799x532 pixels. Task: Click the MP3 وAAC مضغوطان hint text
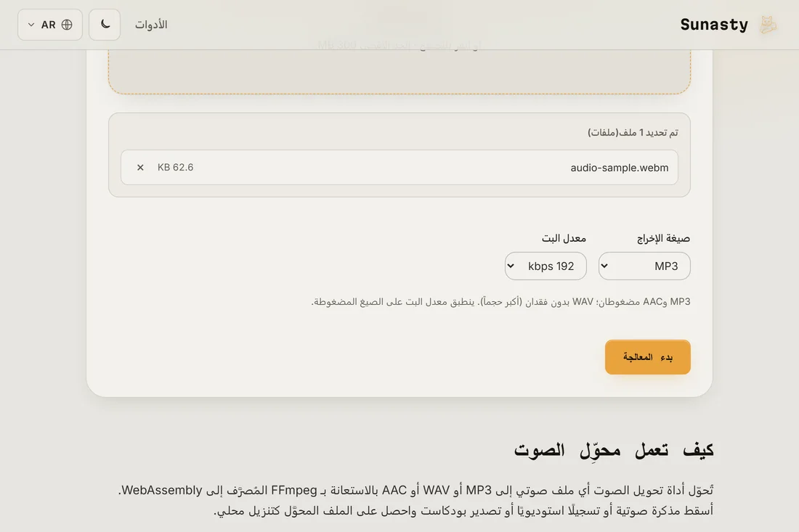501,302
